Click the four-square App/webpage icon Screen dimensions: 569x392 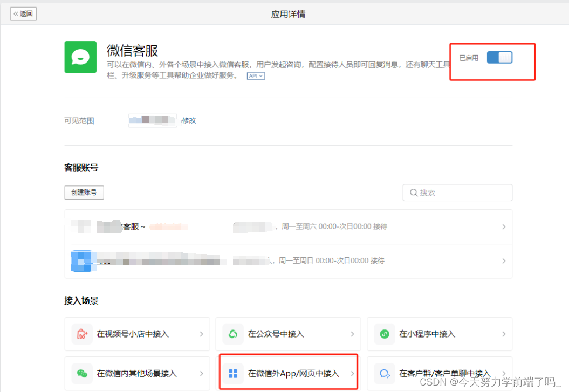coord(233,374)
